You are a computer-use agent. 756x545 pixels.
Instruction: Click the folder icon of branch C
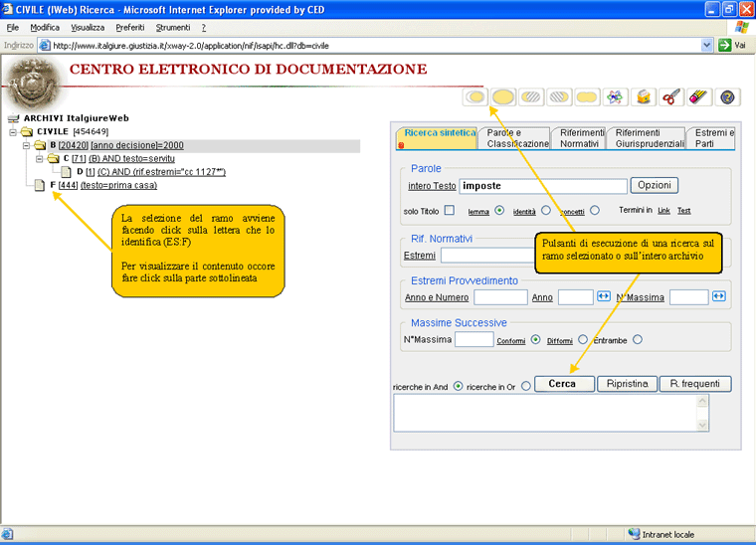(x=53, y=158)
